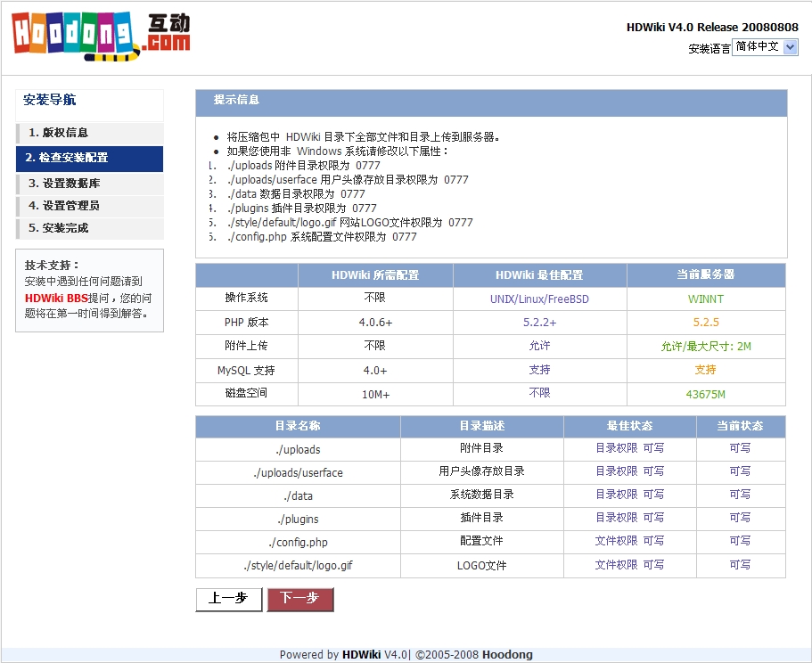
Task: Click the Hoodong logo image
Action: [x=101, y=36]
